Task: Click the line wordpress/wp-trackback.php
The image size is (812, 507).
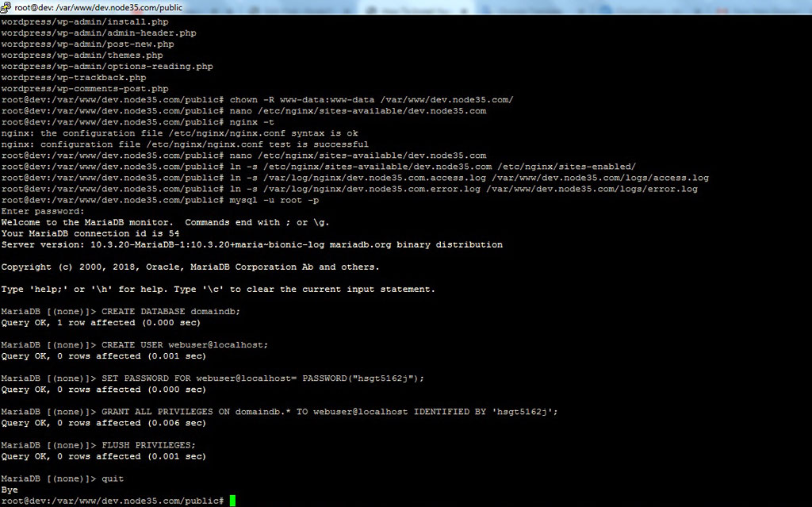Action: coord(74,78)
